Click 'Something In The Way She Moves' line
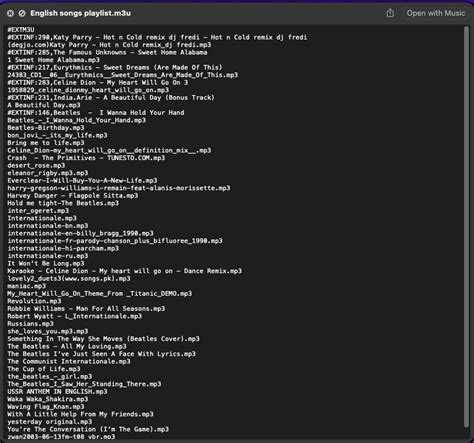This screenshot has width=474, height=443. 103,339
